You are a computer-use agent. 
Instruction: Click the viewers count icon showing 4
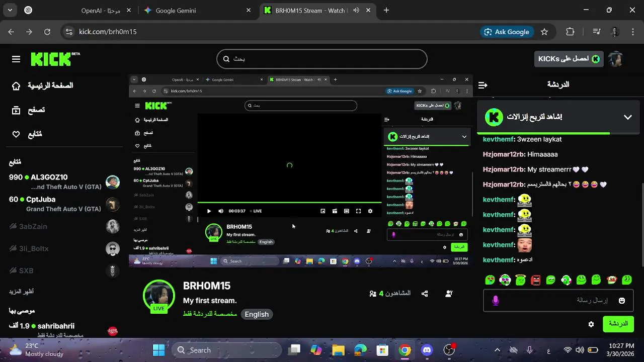click(x=373, y=294)
